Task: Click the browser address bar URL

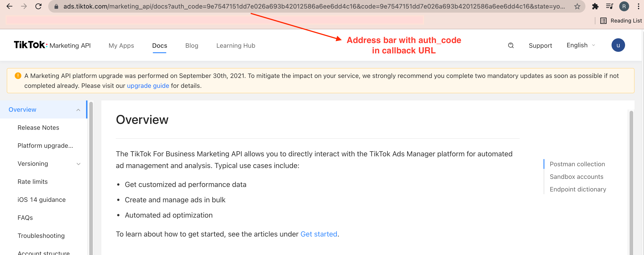Action: [314, 7]
